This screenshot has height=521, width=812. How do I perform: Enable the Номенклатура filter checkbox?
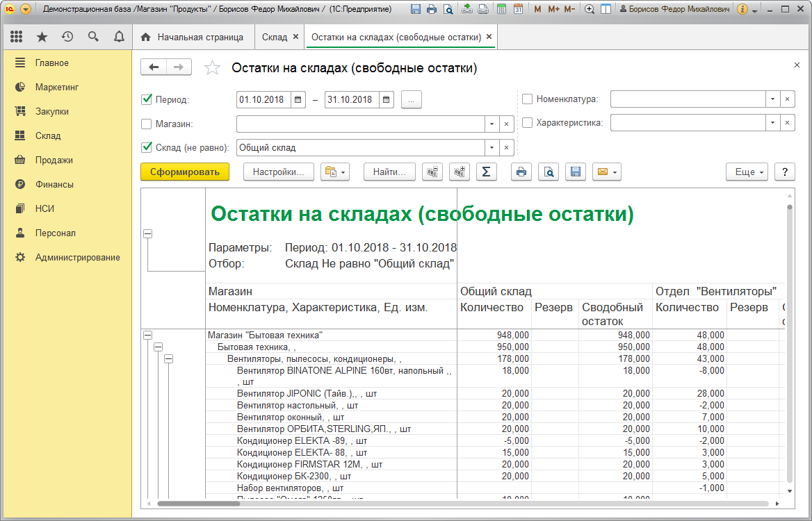[x=527, y=99]
